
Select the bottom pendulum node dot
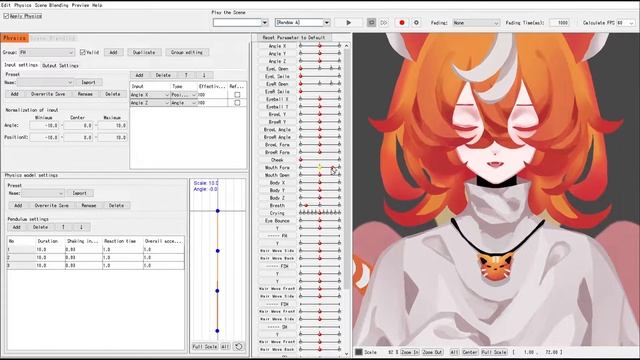218,331
